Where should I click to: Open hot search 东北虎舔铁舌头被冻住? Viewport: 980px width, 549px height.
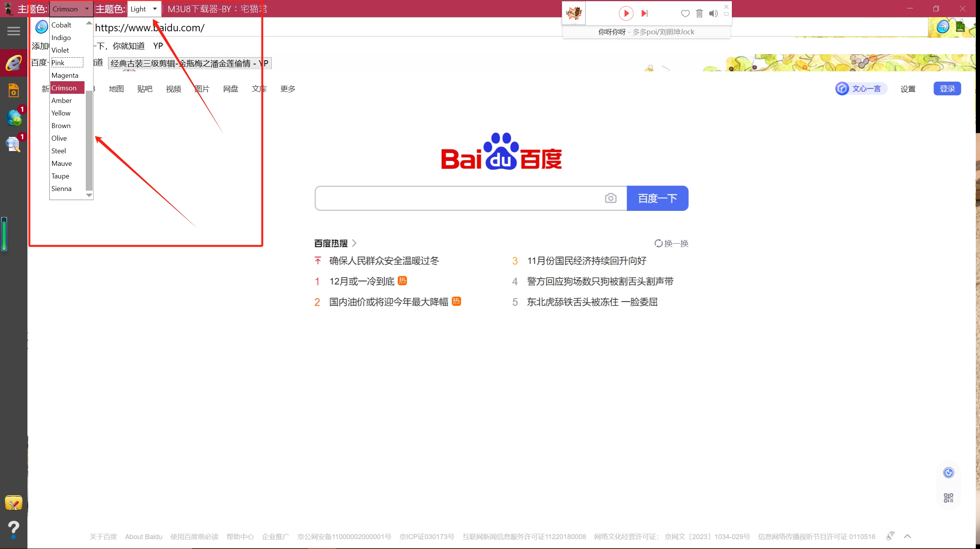pos(592,302)
